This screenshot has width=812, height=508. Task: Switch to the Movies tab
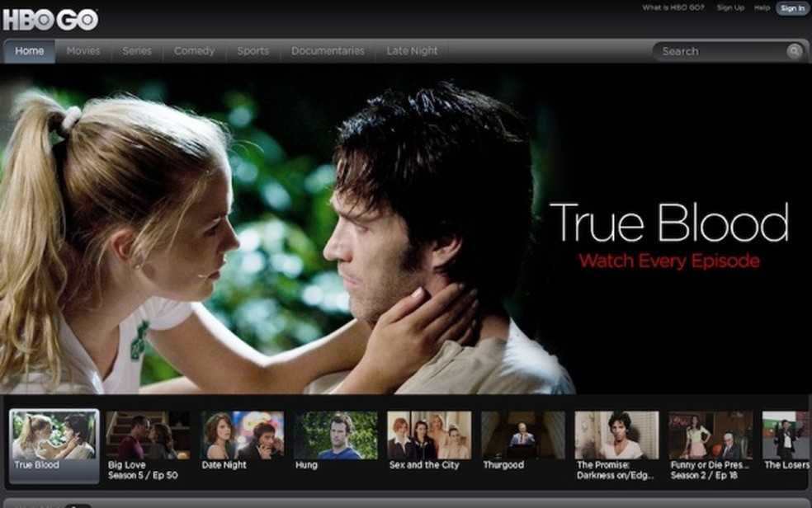tap(83, 50)
